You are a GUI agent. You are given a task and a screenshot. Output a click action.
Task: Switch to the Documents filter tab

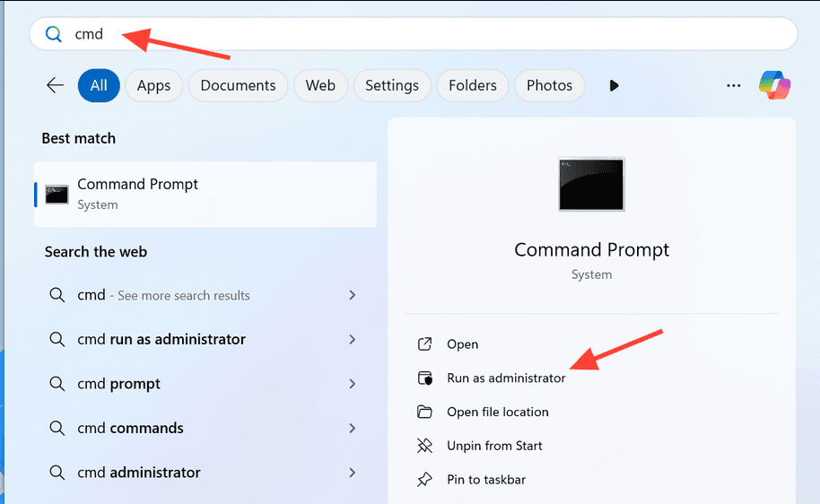click(238, 85)
